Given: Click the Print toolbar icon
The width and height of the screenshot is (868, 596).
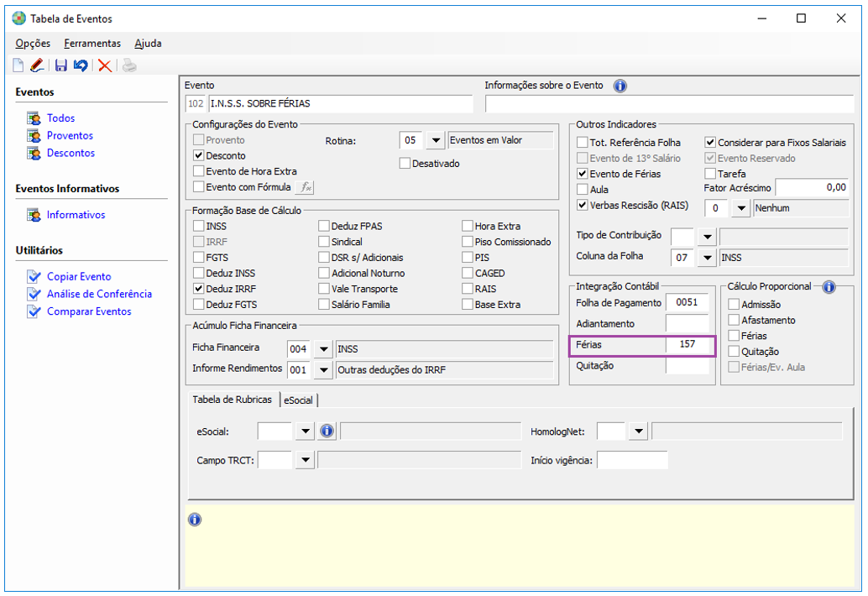Looking at the screenshot, I should tap(129, 65).
